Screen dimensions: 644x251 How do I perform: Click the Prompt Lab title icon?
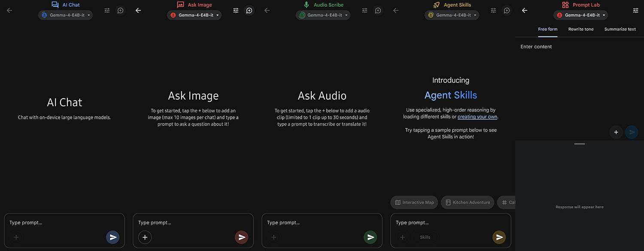tap(565, 5)
